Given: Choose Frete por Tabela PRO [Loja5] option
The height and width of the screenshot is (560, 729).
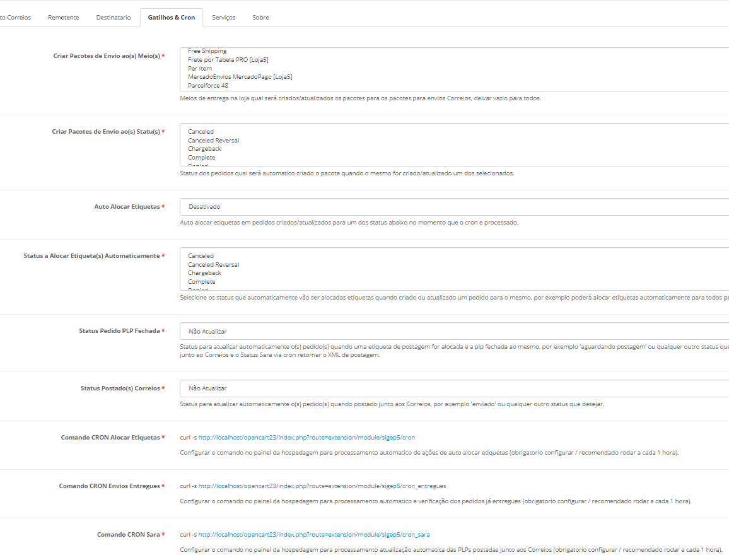Looking at the screenshot, I should pos(228,60).
